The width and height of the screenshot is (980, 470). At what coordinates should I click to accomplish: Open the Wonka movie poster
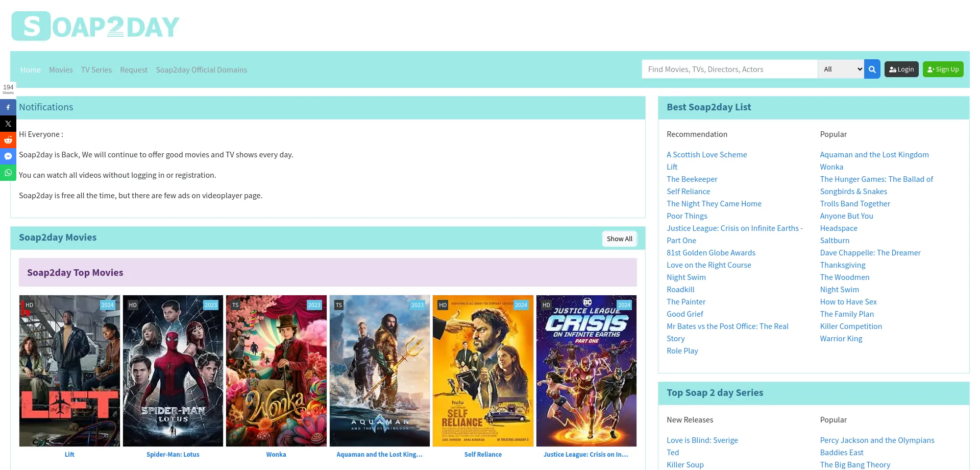[x=276, y=371]
